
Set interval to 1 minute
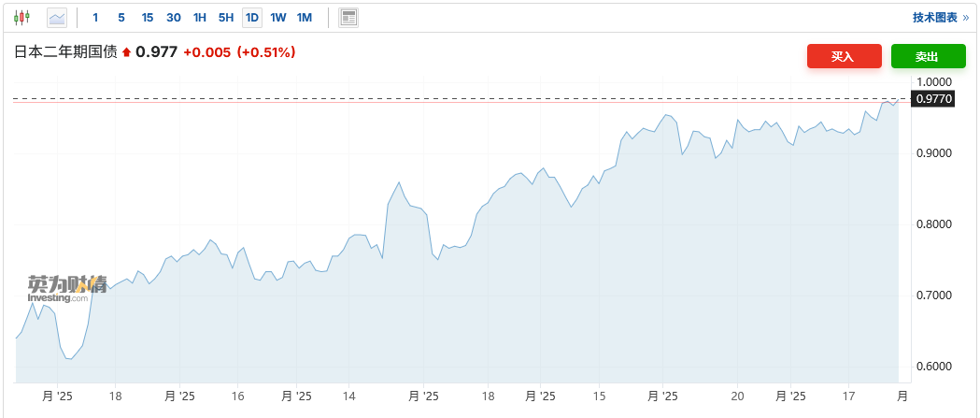tap(95, 18)
